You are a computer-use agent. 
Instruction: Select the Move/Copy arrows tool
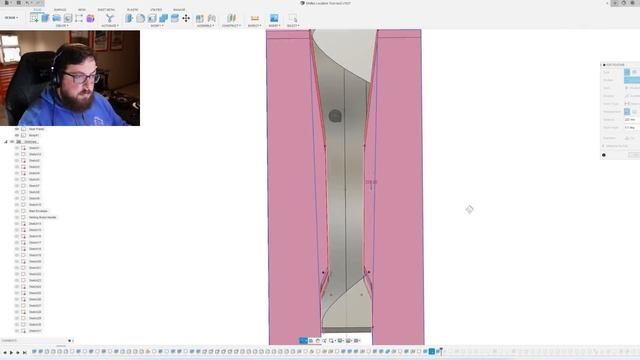186,18
